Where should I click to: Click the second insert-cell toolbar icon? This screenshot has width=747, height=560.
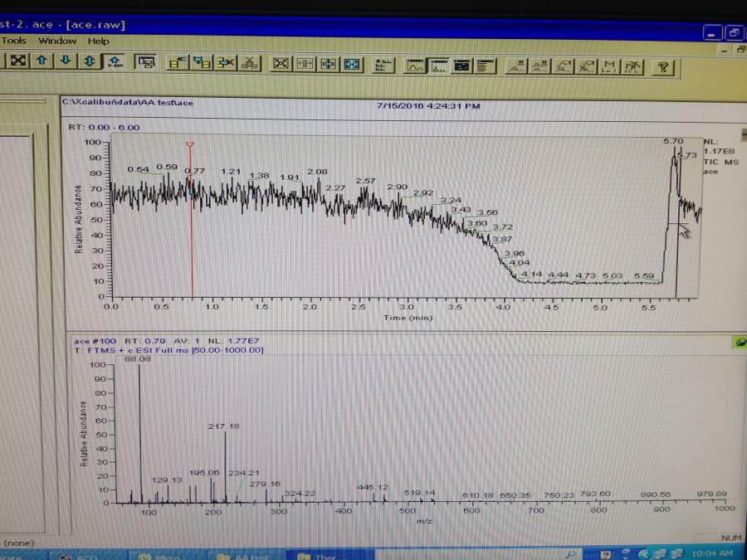pyautogui.click(x=202, y=62)
